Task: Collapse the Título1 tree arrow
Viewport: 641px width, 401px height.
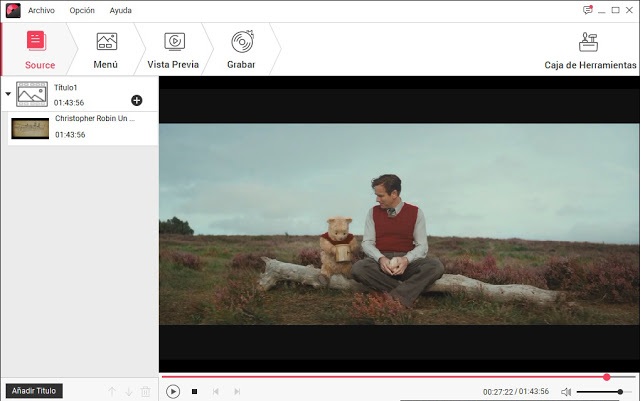Action: point(8,94)
